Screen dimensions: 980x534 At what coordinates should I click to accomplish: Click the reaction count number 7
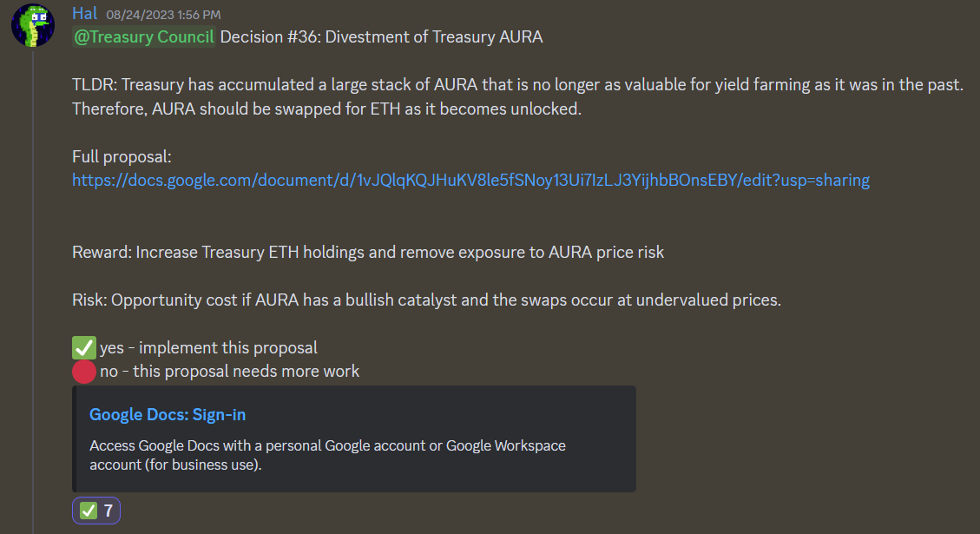click(x=109, y=511)
